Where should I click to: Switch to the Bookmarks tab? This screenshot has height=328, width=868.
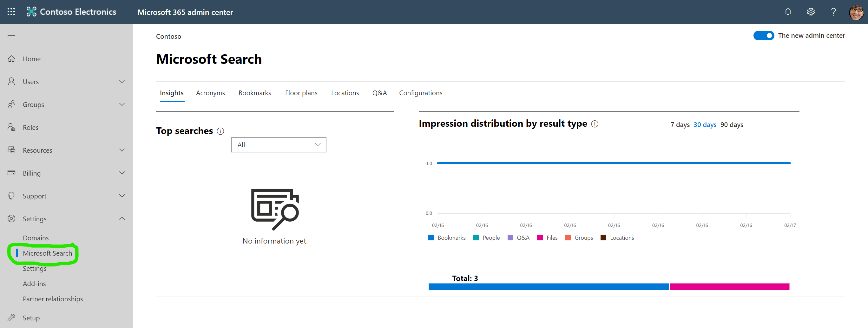[255, 93]
